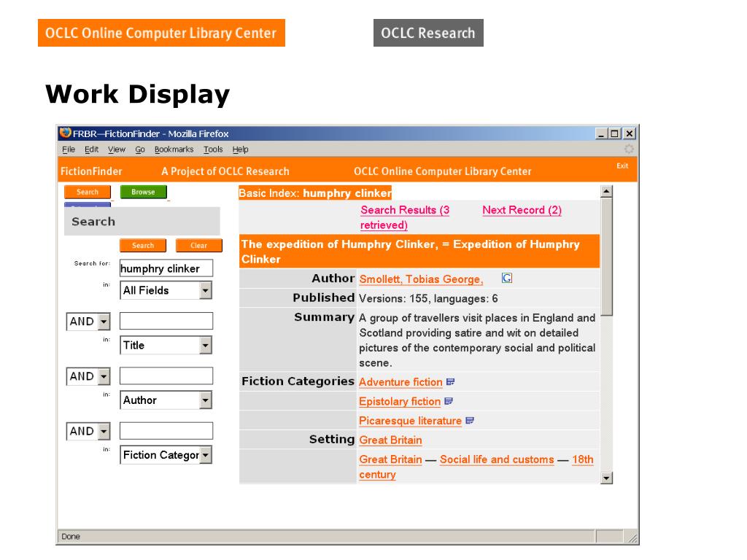Click the Setting field label

point(332,439)
